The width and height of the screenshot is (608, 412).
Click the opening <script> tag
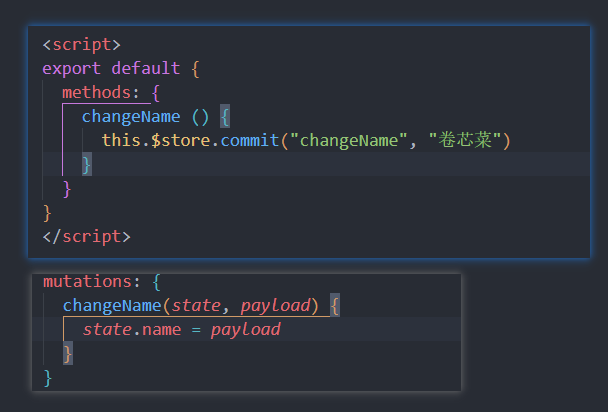point(81,45)
